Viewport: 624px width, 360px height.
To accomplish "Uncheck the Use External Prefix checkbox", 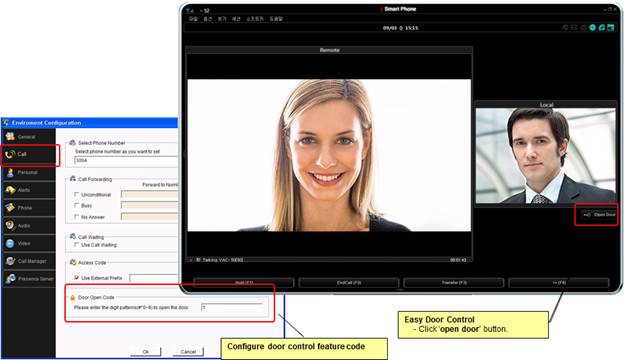I will 76,278.
